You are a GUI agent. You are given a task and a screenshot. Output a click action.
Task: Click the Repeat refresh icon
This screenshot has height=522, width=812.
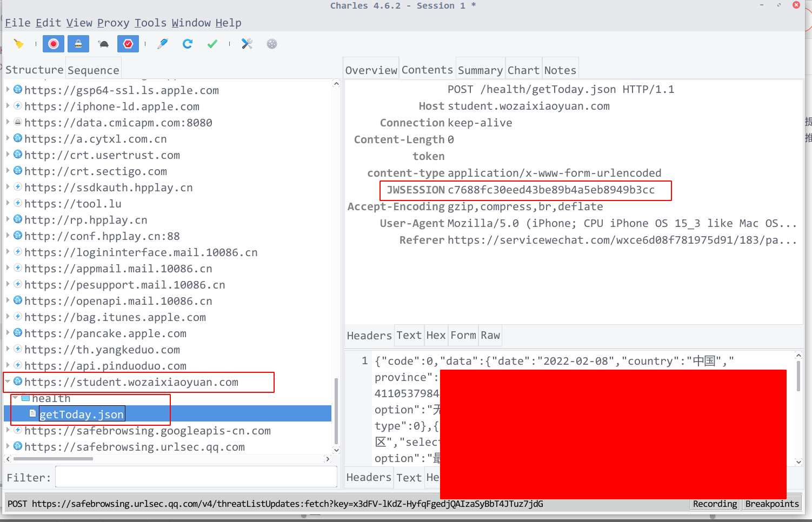point(187,44)
